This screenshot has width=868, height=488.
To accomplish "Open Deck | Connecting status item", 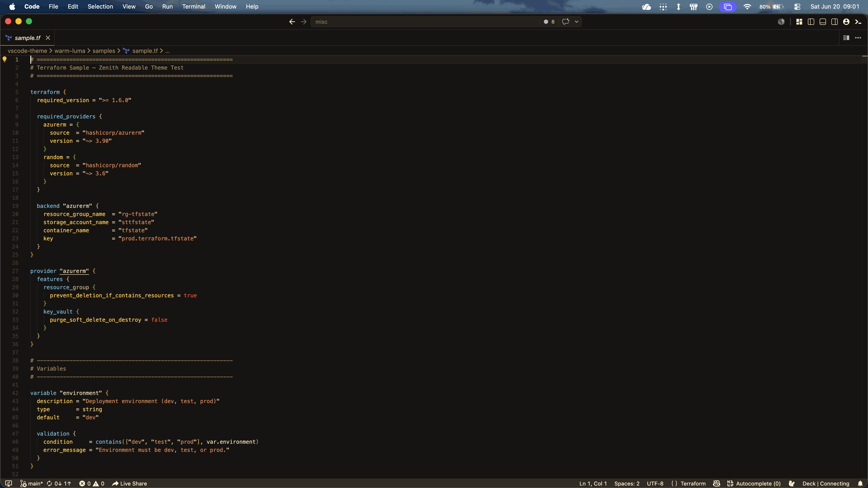I will [826, 483].
